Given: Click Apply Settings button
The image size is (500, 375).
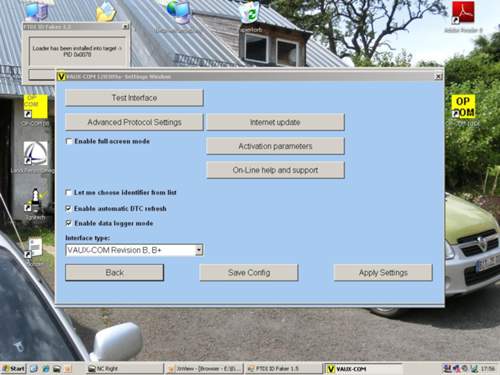Looking at the screenshot, I should click(x=383, y=273).
